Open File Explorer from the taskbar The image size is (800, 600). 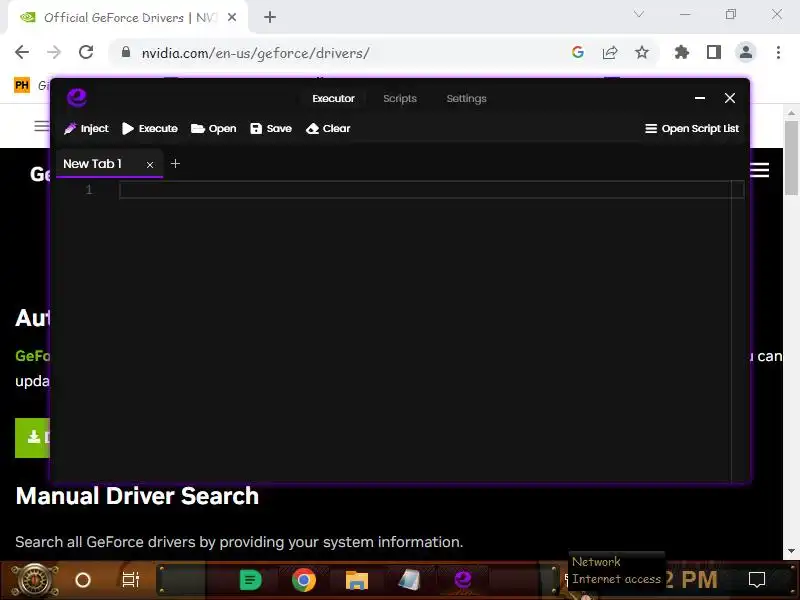tap(357, 581)
